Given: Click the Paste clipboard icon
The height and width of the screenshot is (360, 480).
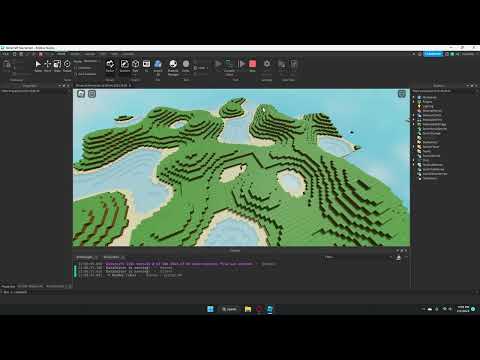Looking at the screenshot, I should 7,65.
